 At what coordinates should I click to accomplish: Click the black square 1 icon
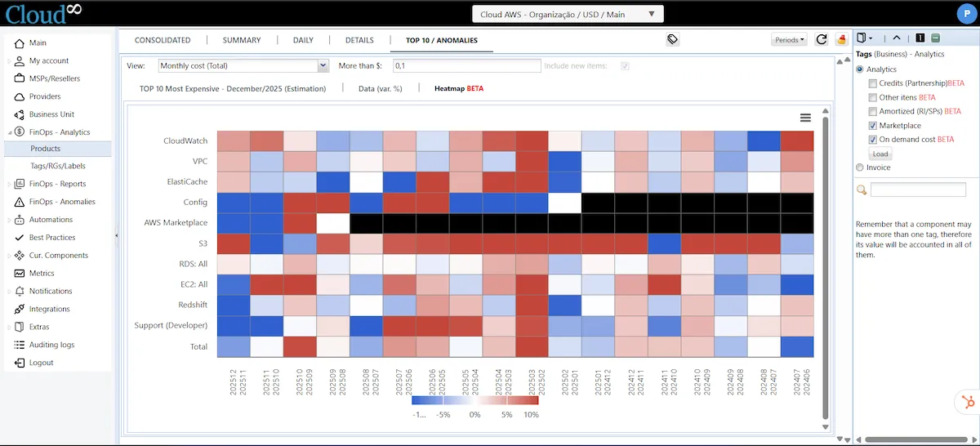920,38
